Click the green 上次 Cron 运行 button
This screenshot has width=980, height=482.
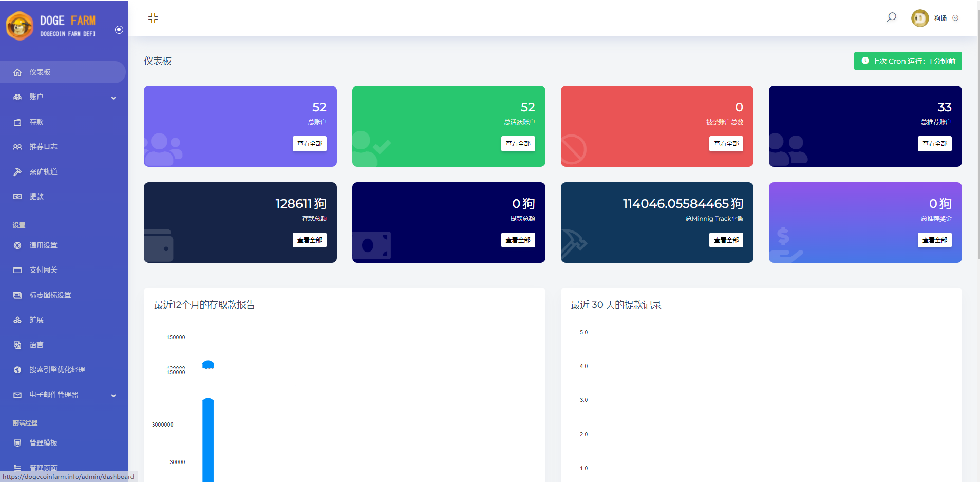(x=908, y=61)
